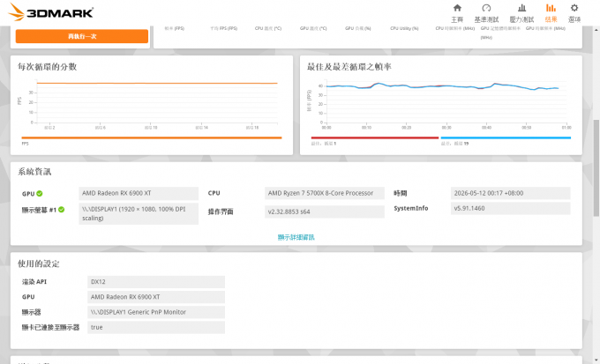Screen dimensions: 600x364
Task: Click the 3DMark logo
Action: 51,12
